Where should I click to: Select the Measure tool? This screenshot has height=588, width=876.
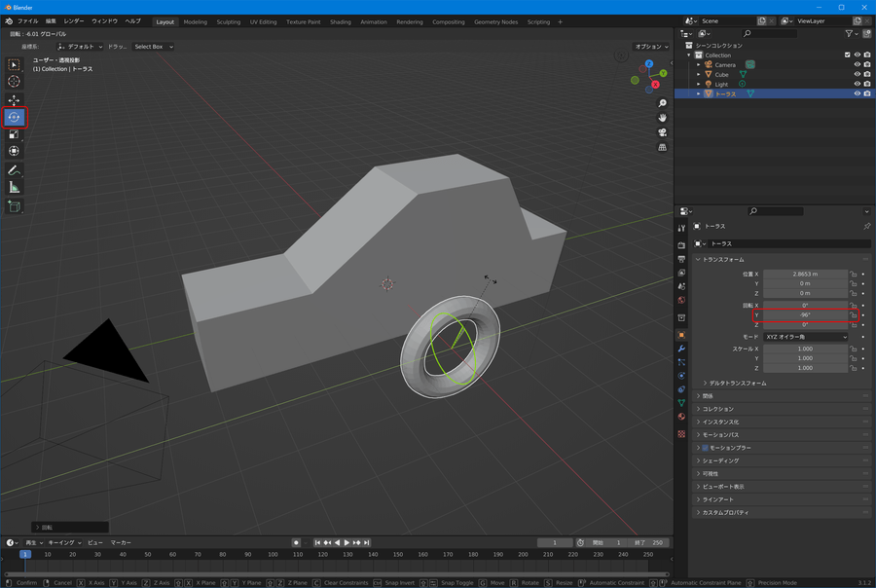pos(14,187)
